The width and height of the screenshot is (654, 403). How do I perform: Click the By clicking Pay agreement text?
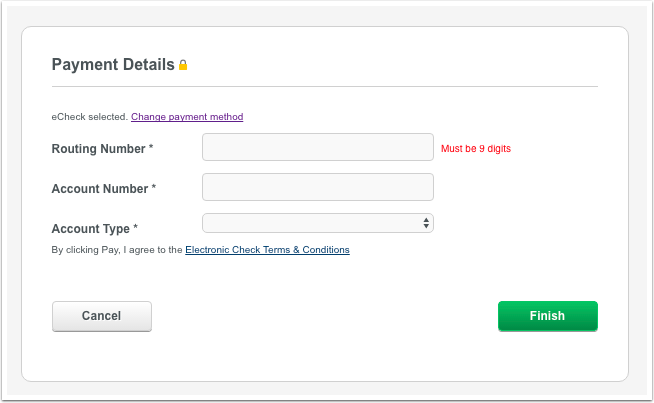click(x=117, y=250)
